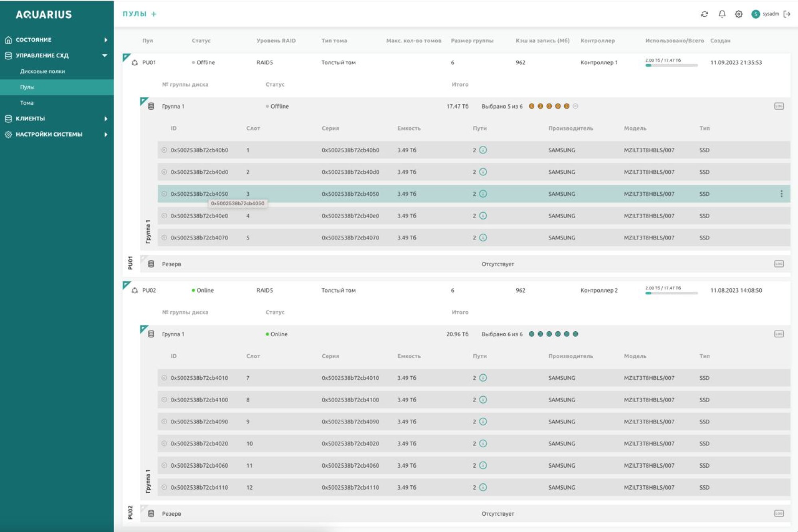Select disk 0x5002538b72cb40e0 radio marker
Image resolution: width=798 pixels, height=532 pixels.
(164, 216)
